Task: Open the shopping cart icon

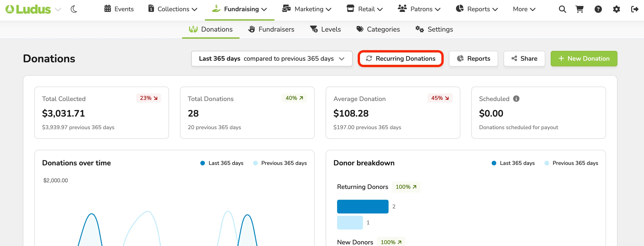Action: coord(580,9)
